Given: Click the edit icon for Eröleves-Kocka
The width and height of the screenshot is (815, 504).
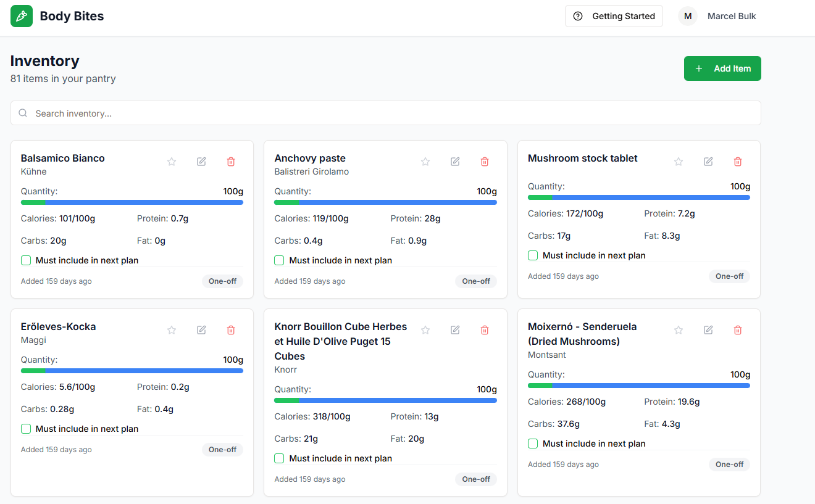Looking at the screenshot, I should click(201, 330).
